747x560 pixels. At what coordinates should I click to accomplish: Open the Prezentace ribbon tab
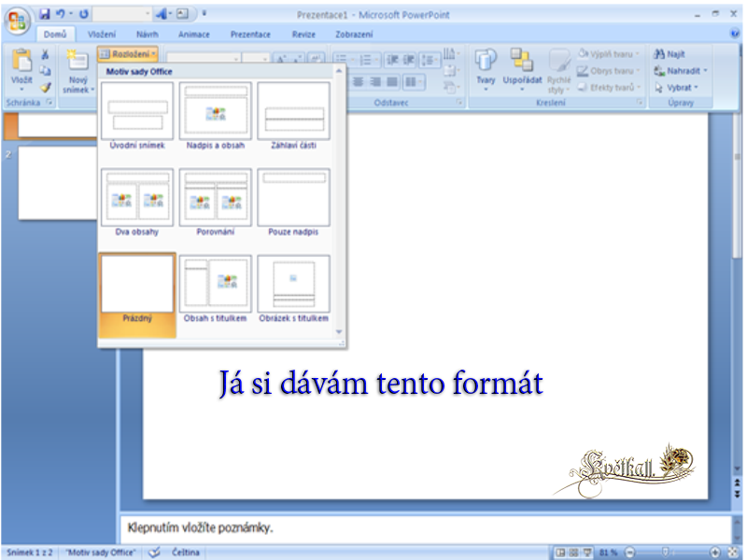coord(250,35)
